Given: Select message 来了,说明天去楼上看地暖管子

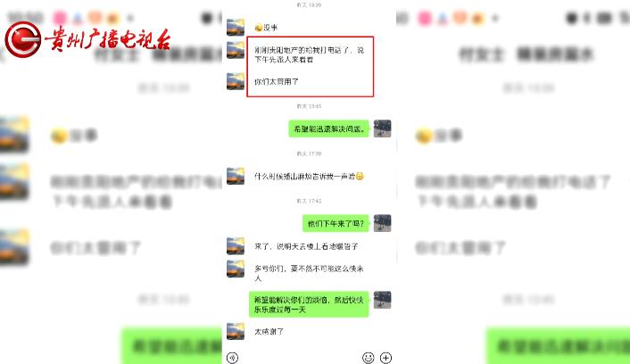Looking at the screenshot, I should point(306,246).
